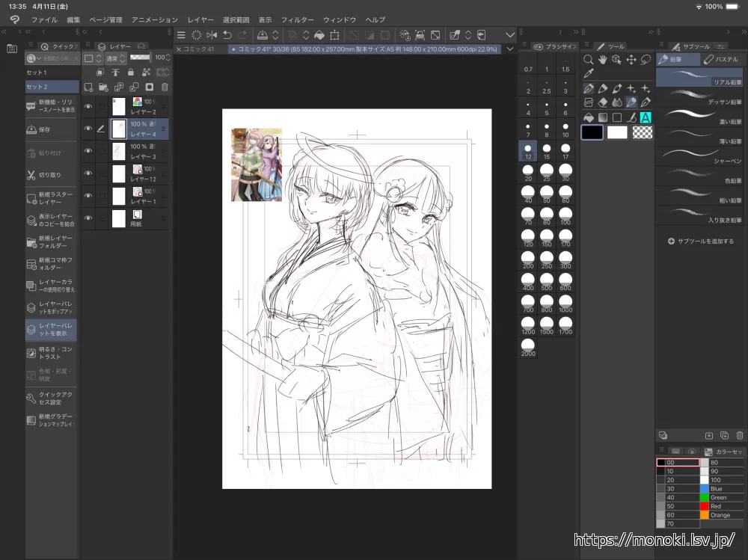This screenshot has width=748, height=560.
Task: Hide レイヤー 2 using its eye icon
Action: click(x=88, y=107)
